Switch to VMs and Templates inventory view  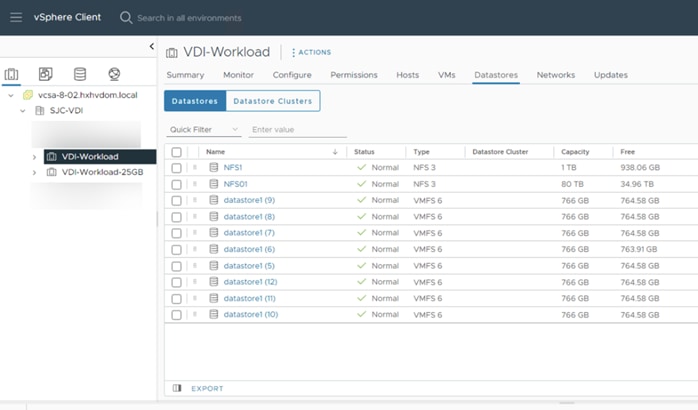click(45, 74)
